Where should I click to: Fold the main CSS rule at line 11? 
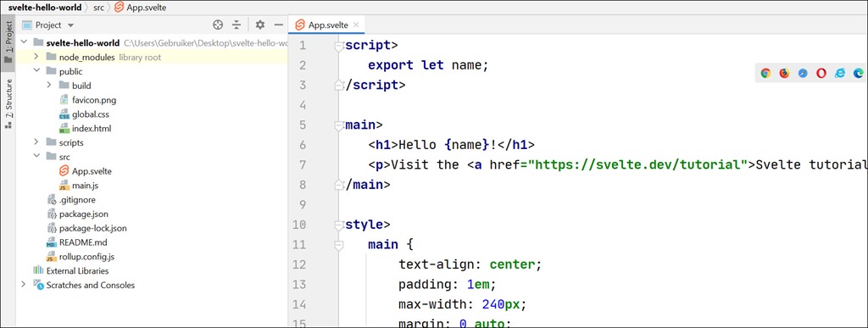[339, 245]
